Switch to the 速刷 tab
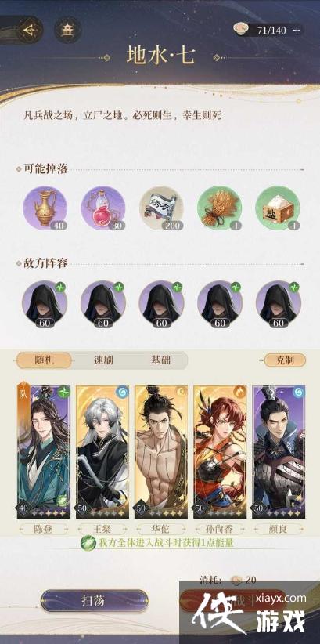Screen dimensions: 320x644 [103, 360]
